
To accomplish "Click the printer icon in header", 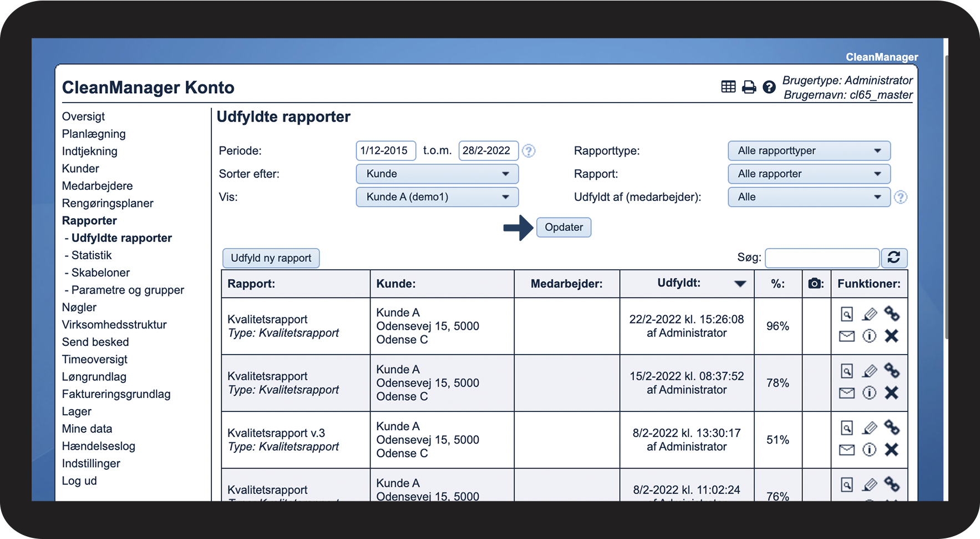I will [x=749, y=87].
